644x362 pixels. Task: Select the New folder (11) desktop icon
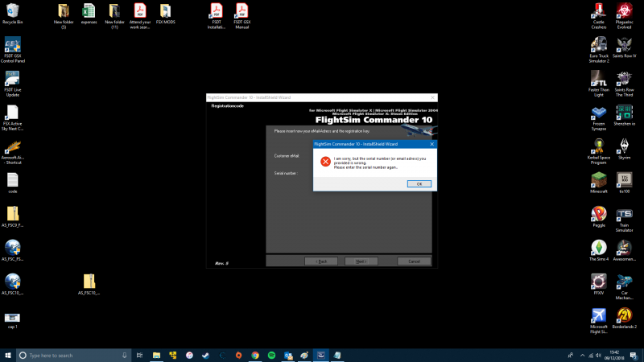114,16
